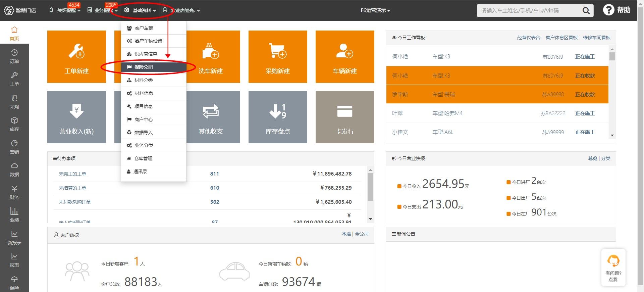Open 未付款采购订单 todo item
The height and width of the screenshot is (292, 644).
(75, 202)
